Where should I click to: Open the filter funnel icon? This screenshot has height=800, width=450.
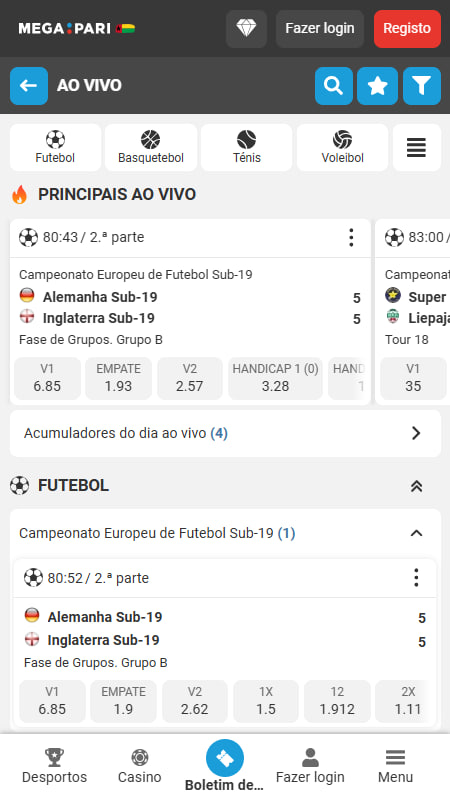point(421,86)
